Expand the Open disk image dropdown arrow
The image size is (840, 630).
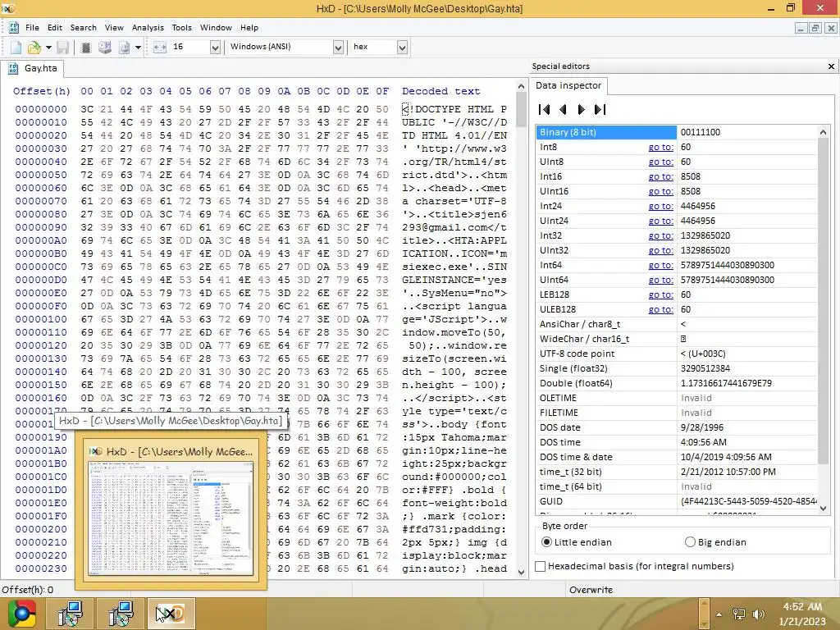(x=138, y=48)
